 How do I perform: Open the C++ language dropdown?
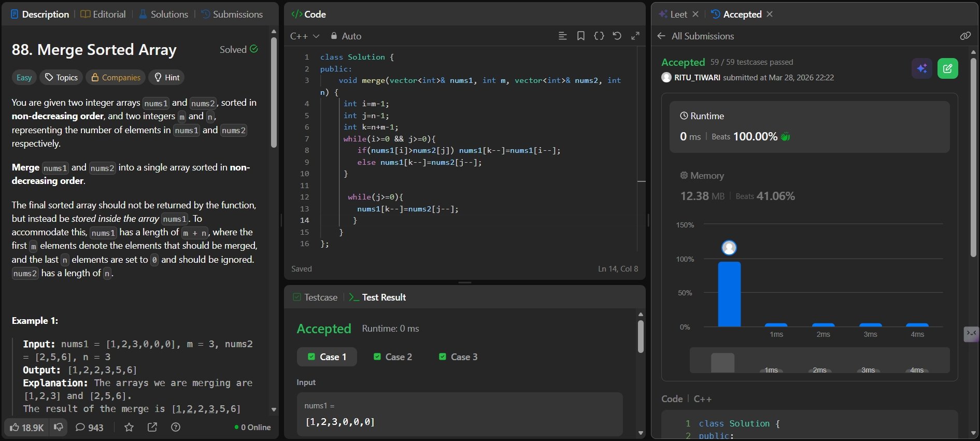point(305,36)
